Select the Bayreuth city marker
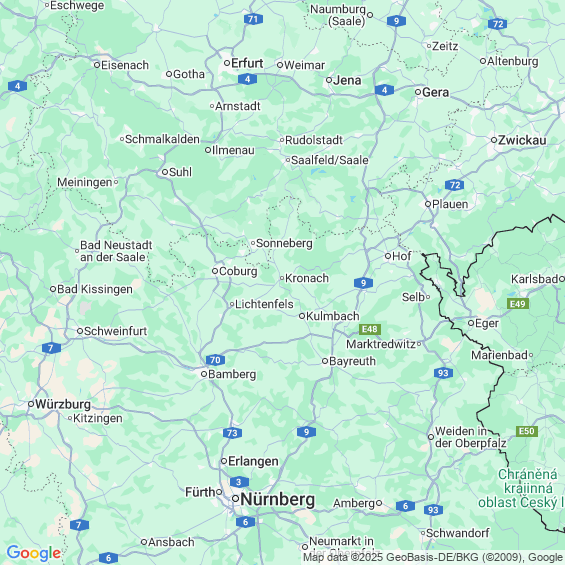 [x=325, y=361]
